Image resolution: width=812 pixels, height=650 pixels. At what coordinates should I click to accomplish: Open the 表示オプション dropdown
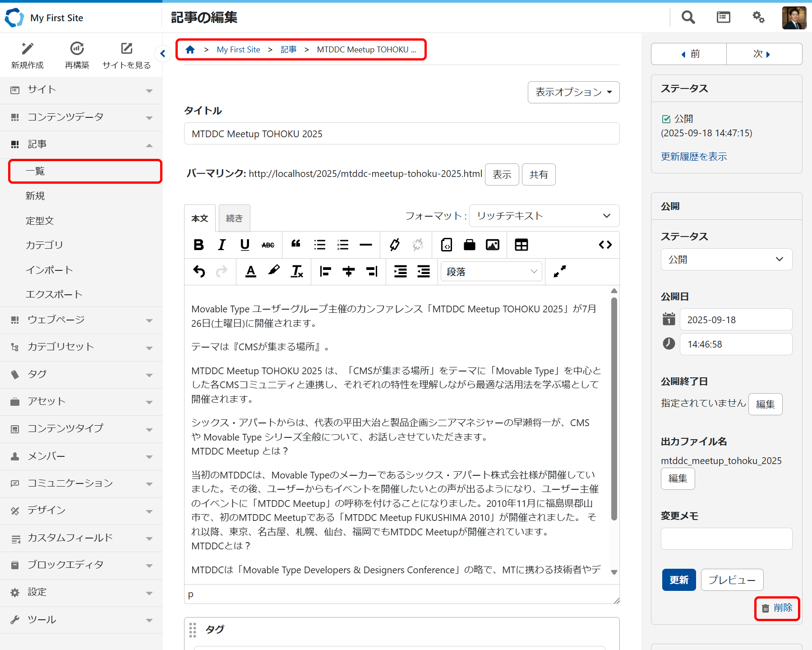[x=573, y=92]
